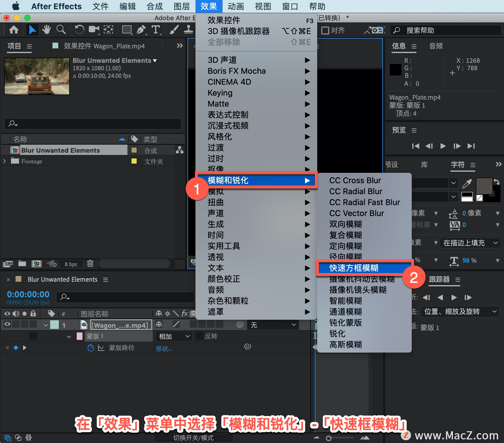
Task: Collapse the Wagon layer twirl arrow
Action: click(x=46, y=325)
